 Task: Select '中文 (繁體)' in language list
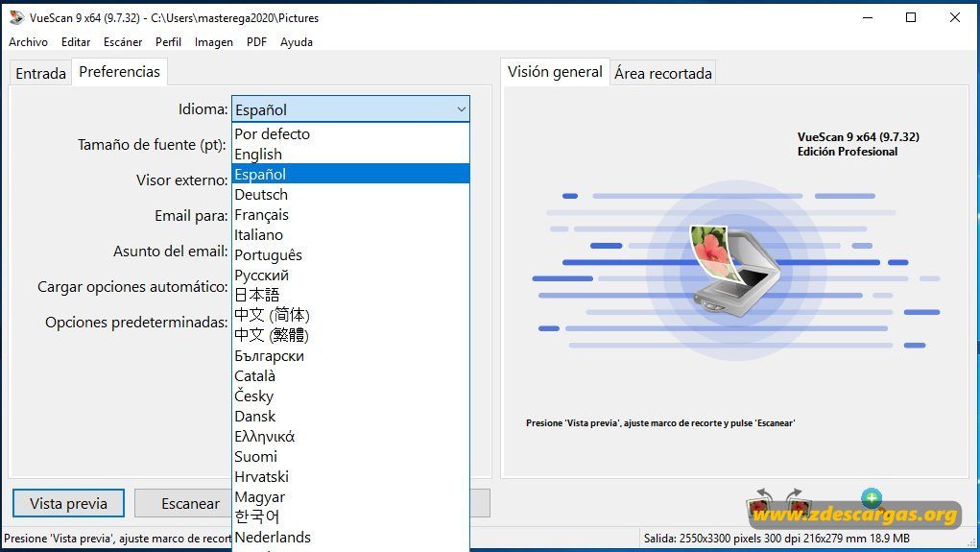pyautogui.click(x=350, y=335)
